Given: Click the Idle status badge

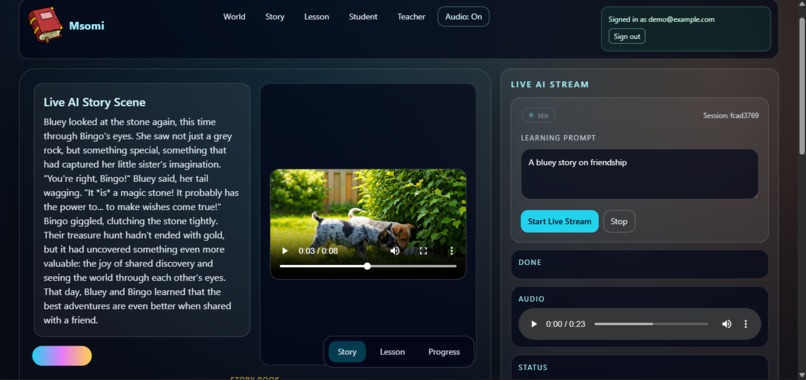Looking at the screenshot, I should coord(538,115).
